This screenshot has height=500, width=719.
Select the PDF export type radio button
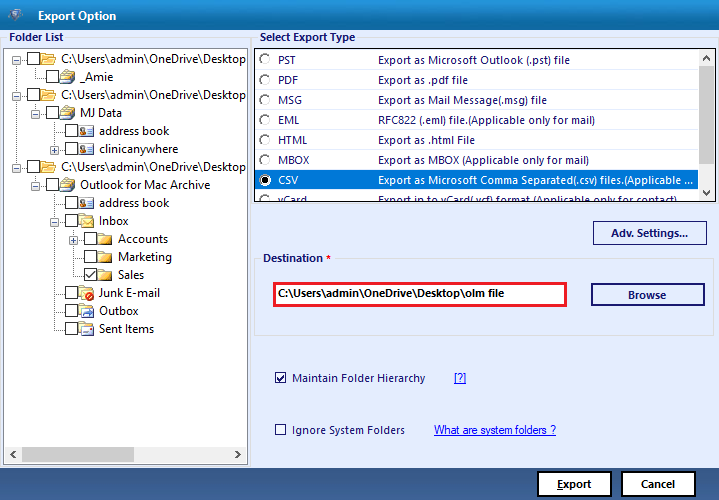pos(265,80)
